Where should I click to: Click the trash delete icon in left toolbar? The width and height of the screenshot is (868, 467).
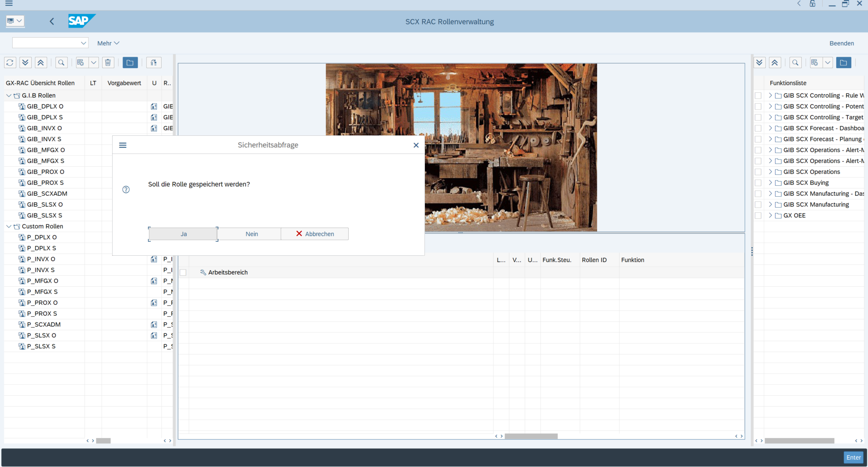(x=108, y=63)
